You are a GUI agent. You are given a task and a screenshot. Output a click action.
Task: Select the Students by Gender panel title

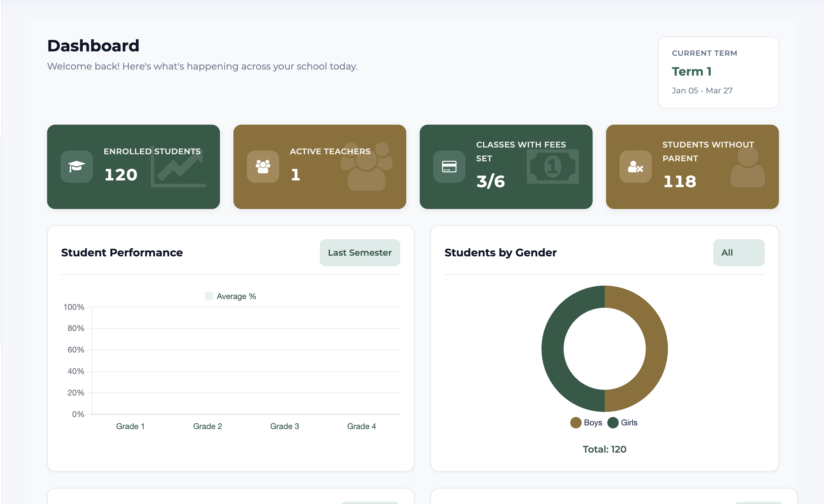tap(500, 252)
